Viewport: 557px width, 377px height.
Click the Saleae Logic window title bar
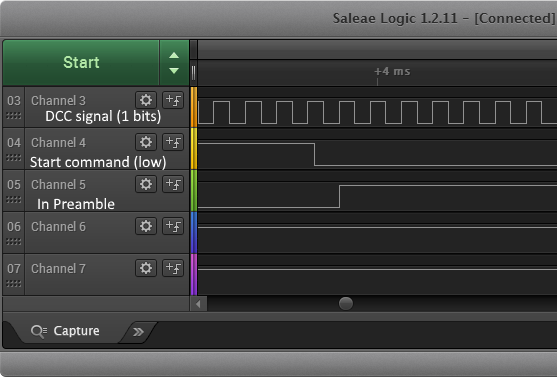coord(278,18)
